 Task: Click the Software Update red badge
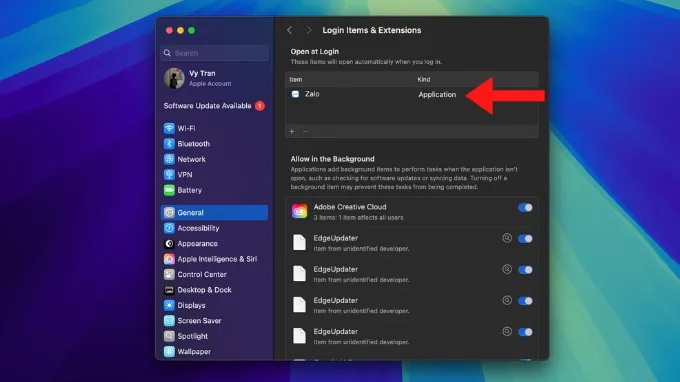point(260,106)
